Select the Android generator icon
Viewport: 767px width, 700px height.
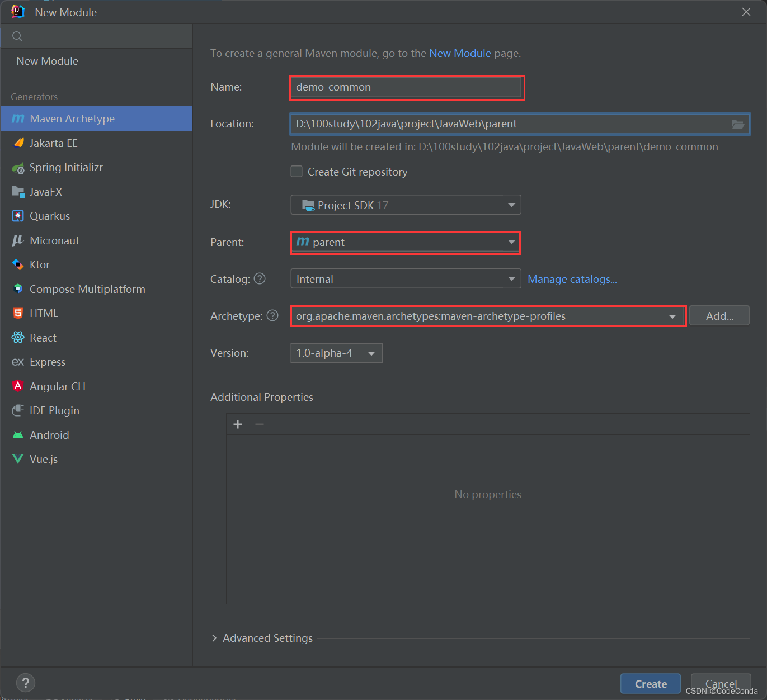[18, 435]
